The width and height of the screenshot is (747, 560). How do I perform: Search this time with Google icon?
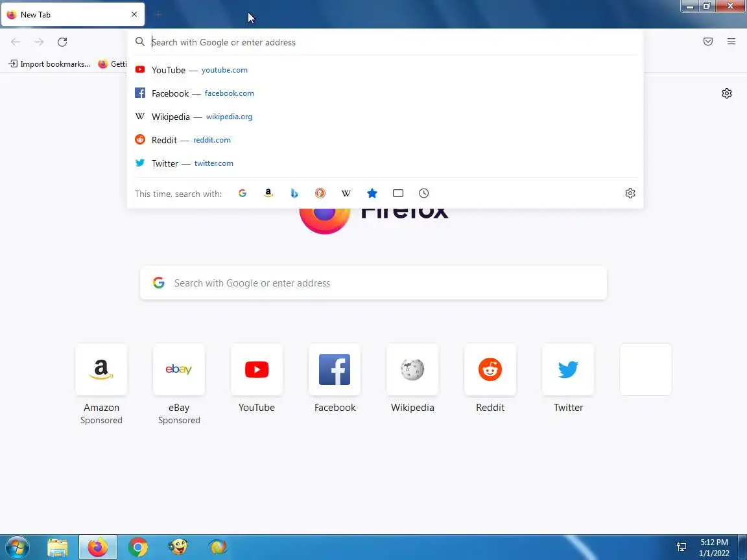[243, 193]
